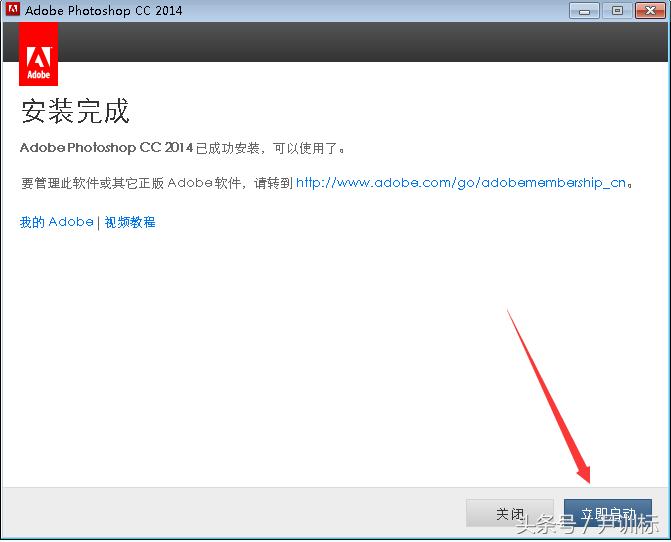Open the 视频教程 link
This screenshot has width=671, height=542.
pos(130,222)
